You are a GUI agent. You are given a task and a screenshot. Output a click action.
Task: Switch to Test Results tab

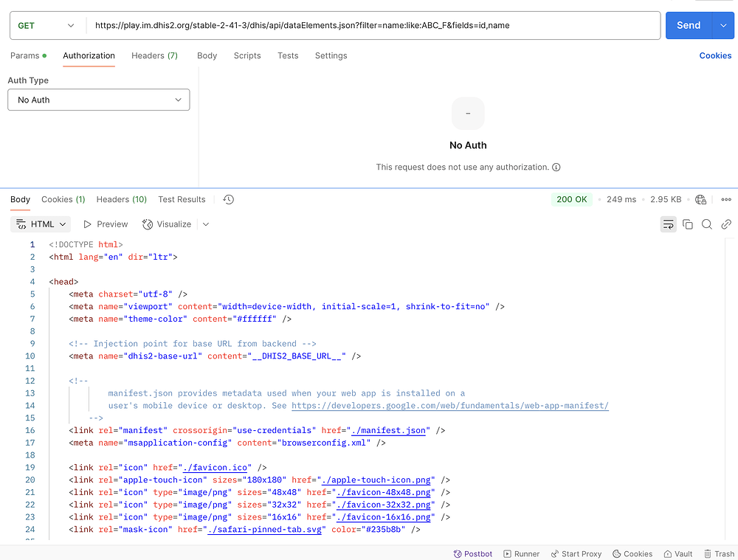(182, 199)
